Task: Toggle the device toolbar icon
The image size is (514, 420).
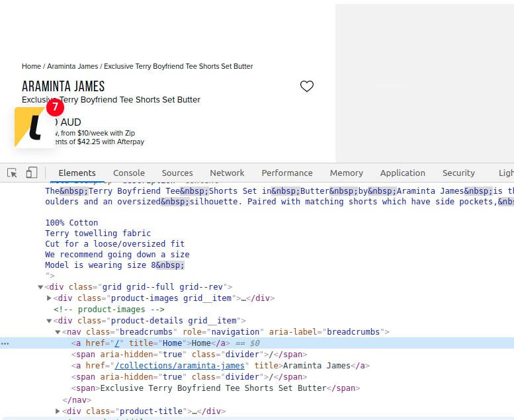Action: pyautogui.click(x=32, y=173)
